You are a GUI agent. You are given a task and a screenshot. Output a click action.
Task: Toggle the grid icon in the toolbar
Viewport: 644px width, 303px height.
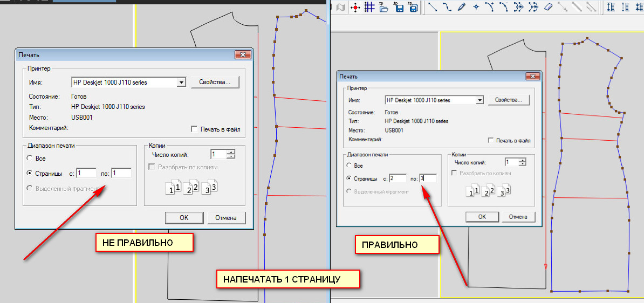[369, 7]
